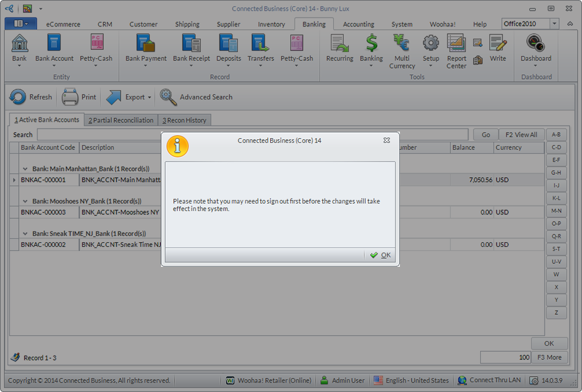Click the Print toolbar icon
The image size is (582, 392).
[70, 97]
